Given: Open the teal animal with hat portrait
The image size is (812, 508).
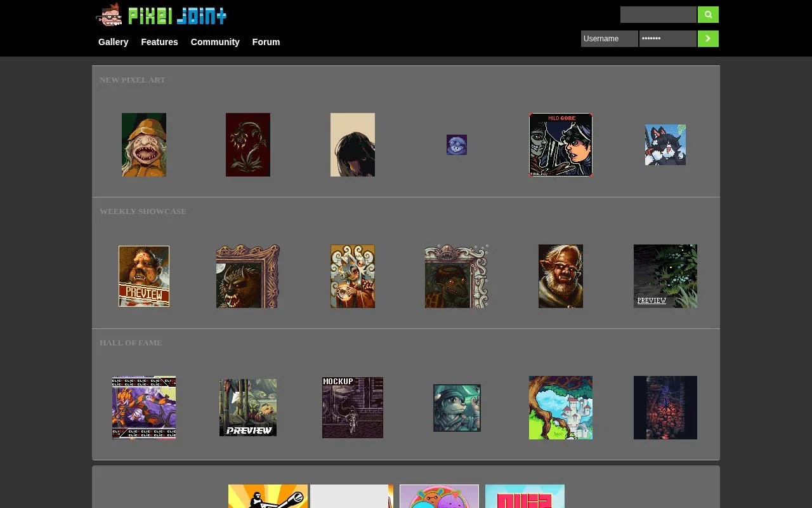Looking at the screenshot, I should (457, 408).
